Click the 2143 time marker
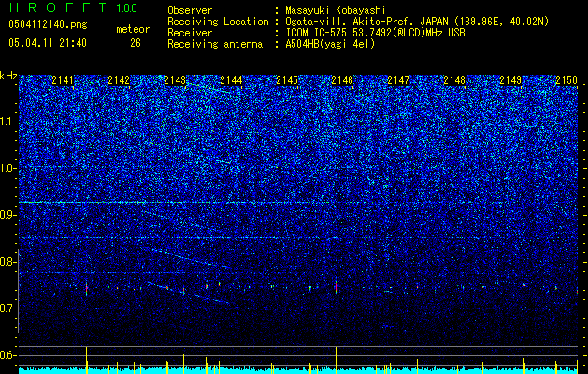Screen dimensions: 588x374 click(175, 79)
